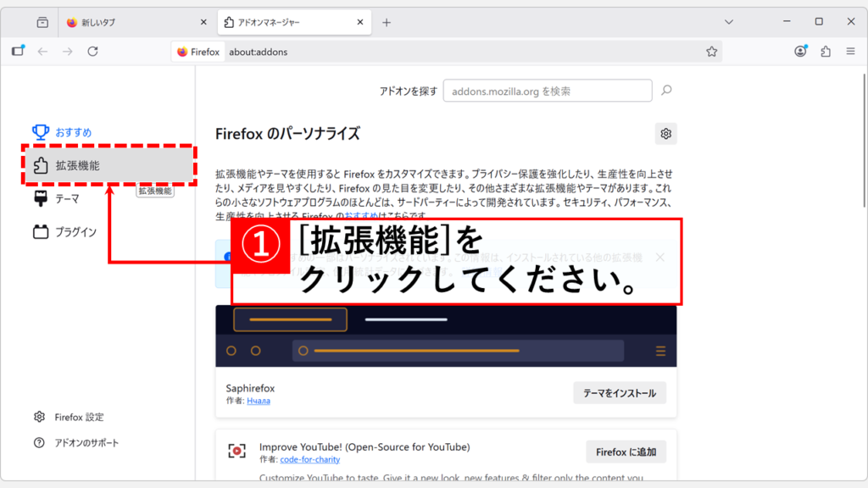Open 拡張機能 category in sidebar
The height and width of the screenshot is (488, 868).
(109, 165)
